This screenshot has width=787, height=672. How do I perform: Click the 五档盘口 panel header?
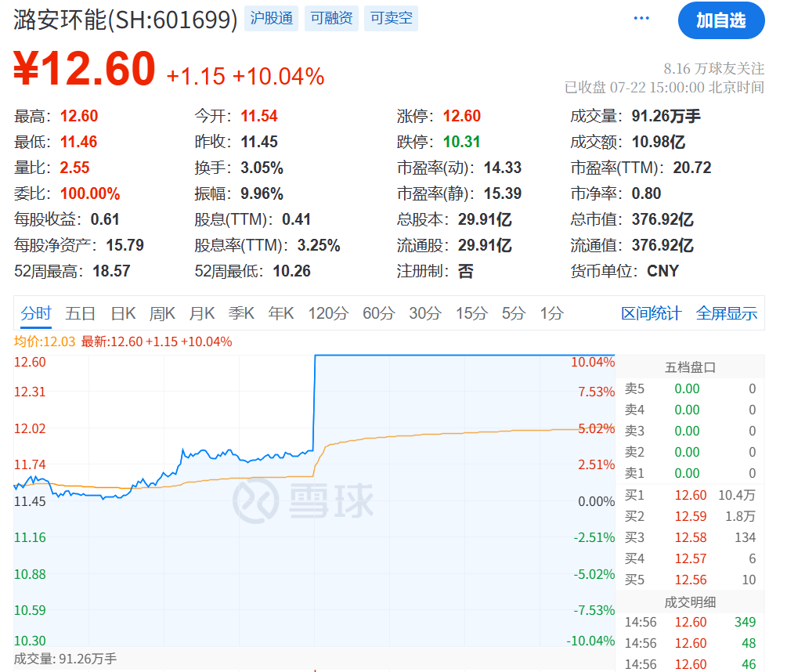(x=690, y=367)
